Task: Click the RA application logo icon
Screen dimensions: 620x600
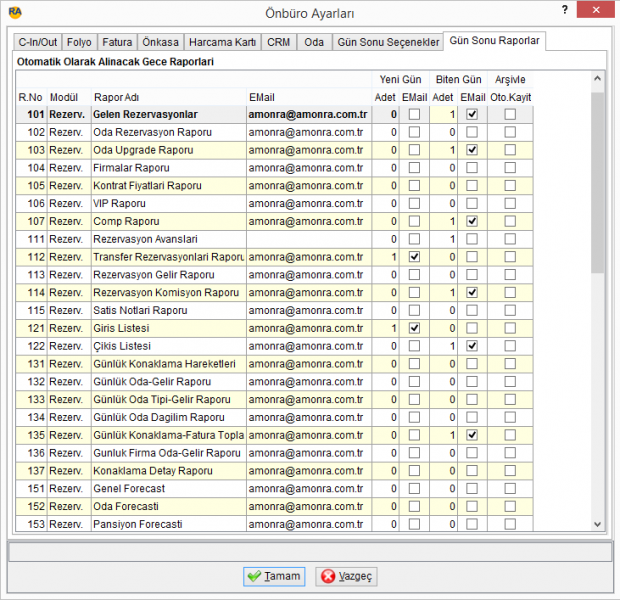Action: coord(15,12)
